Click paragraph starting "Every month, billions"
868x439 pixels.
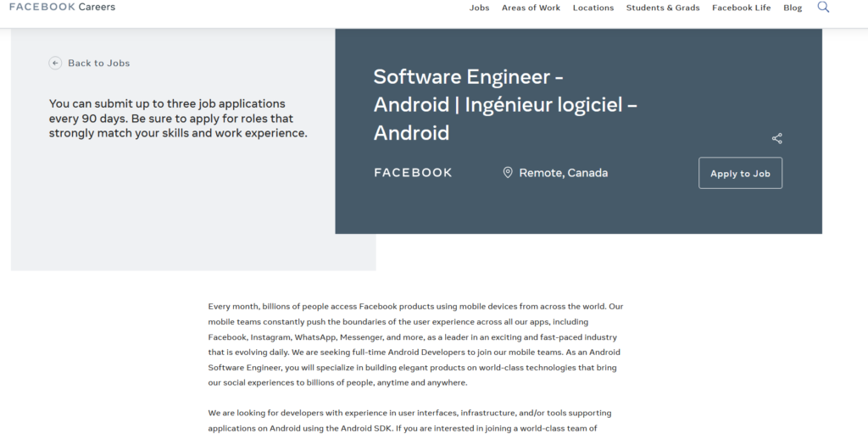click(x=415, y=344)
